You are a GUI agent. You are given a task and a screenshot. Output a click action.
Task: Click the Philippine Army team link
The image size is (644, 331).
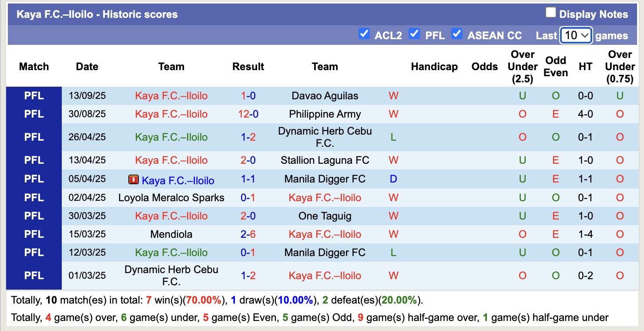325,114
